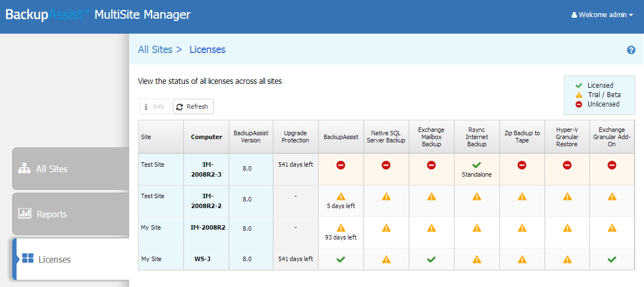644x287 pixels.
Task: Click the Hyper-V Granular Restore header
Action: (x=567, y=137)
